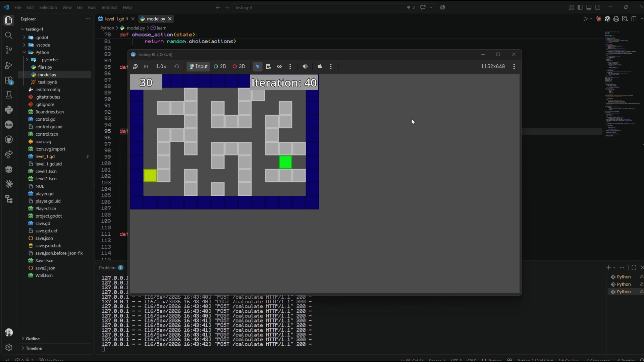Open the run button dropdown arrow
This screenshot has width=644, height=362.
(591, 19)
